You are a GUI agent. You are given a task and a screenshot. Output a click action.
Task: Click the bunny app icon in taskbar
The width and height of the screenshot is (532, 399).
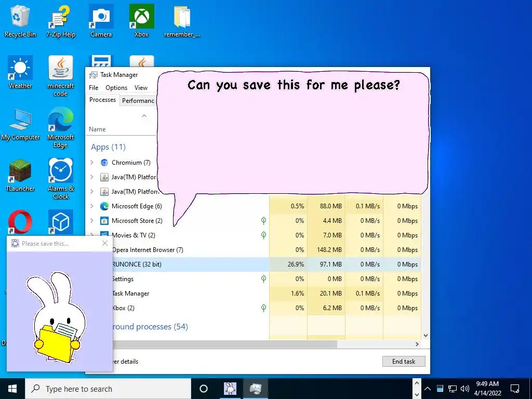click(x=230, y=389)
